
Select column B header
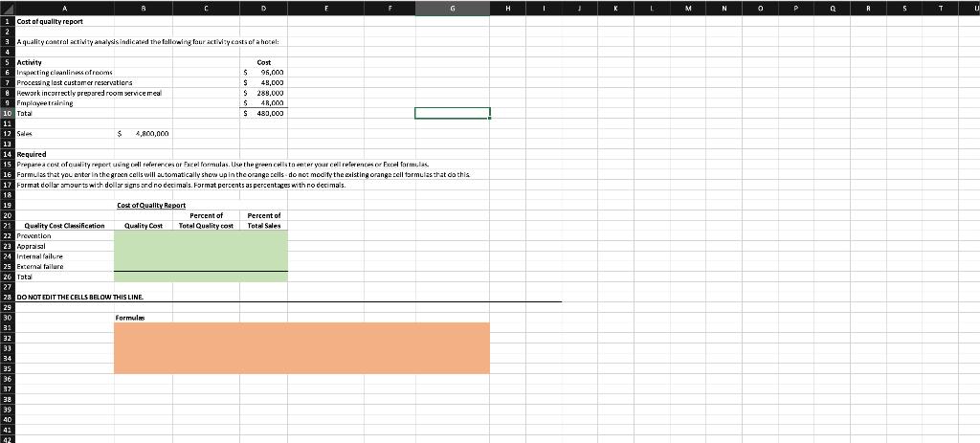point(144,8)
